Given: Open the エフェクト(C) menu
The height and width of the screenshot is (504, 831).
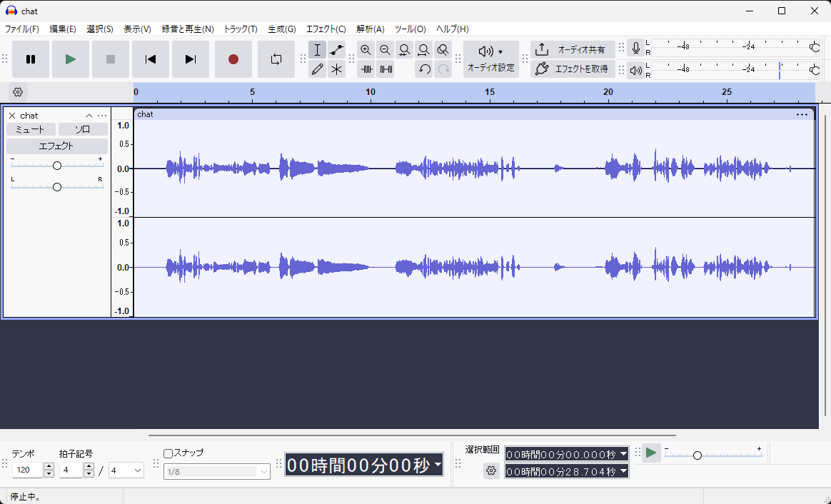Looking at the screenshot, I should (x=326, y=29).
